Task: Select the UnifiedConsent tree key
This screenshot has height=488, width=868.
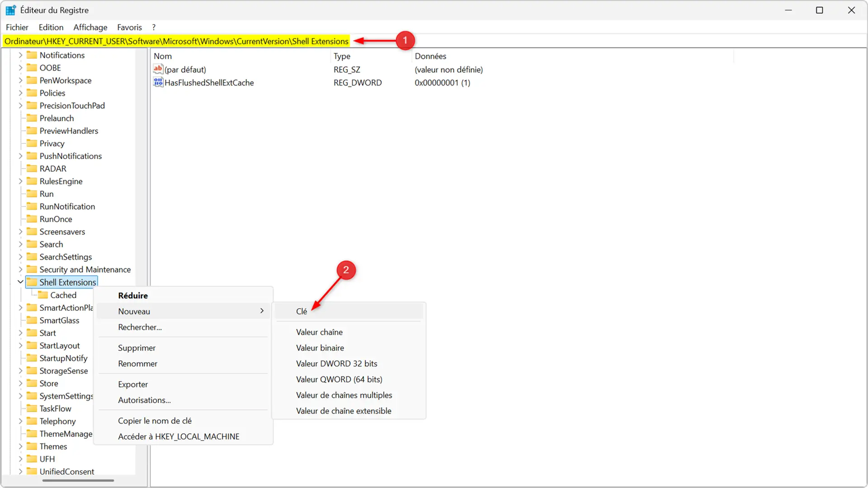Action: click(67, 472)
